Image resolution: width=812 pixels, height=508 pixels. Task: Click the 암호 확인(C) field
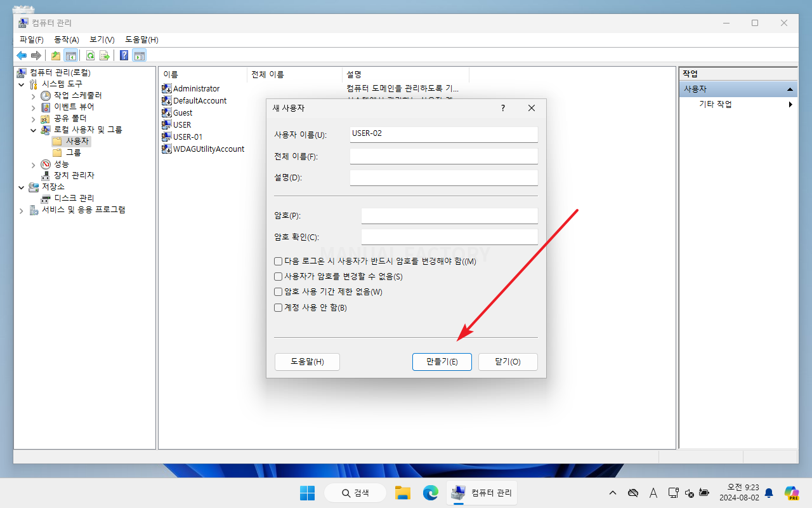(x=449, y=237)
